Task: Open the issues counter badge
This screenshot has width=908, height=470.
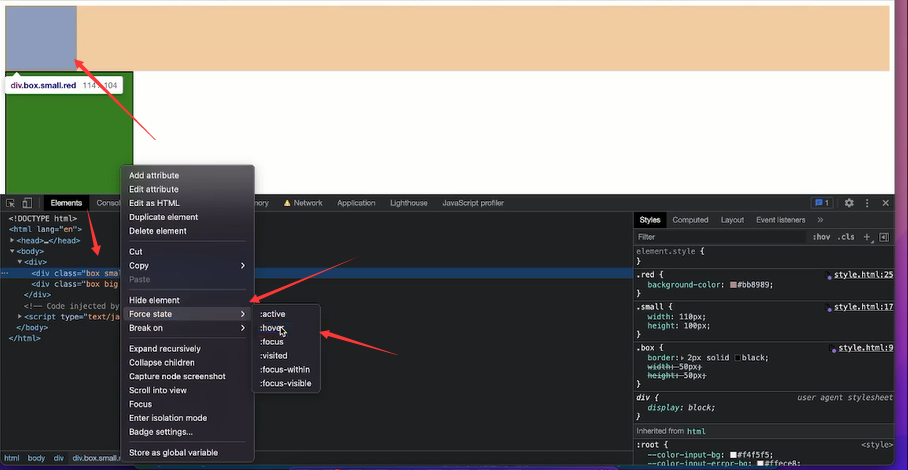Action: click(822, 203)
